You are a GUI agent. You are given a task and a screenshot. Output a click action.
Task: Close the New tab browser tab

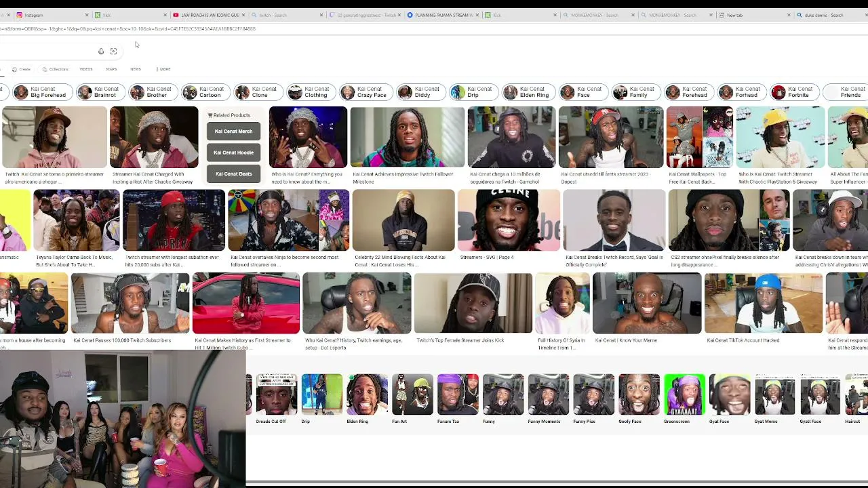pos(789,15)
